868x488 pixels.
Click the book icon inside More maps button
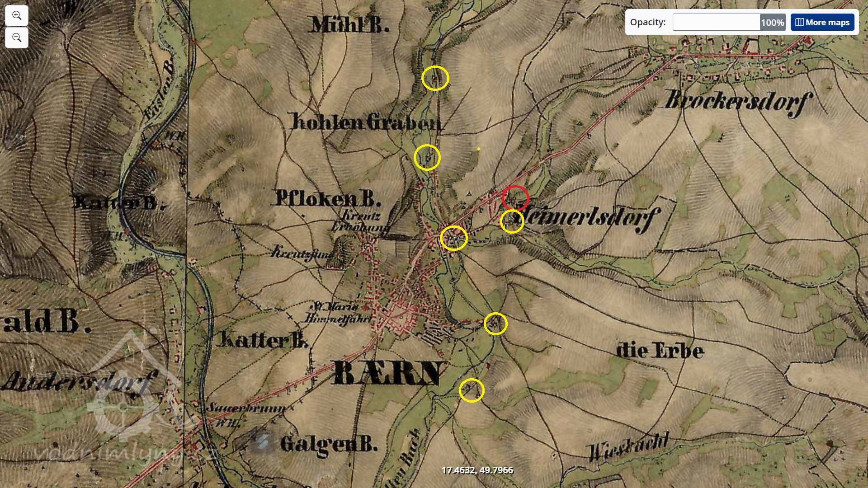[799, 22]
